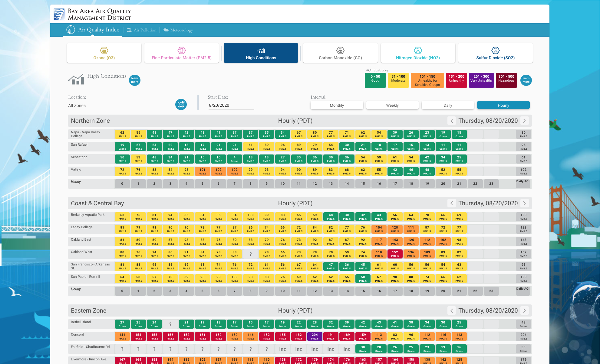Click the Coast & Central Bay heading

[97, 203]
